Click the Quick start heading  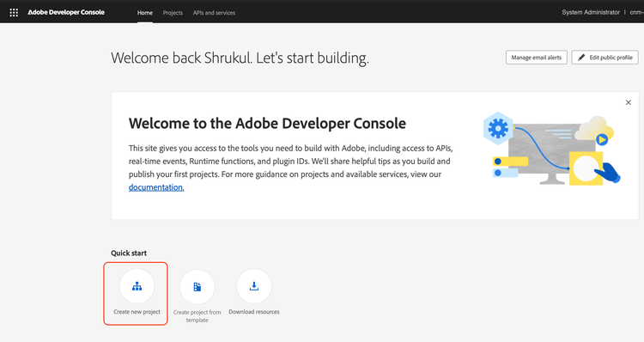[x=129, y=253]
